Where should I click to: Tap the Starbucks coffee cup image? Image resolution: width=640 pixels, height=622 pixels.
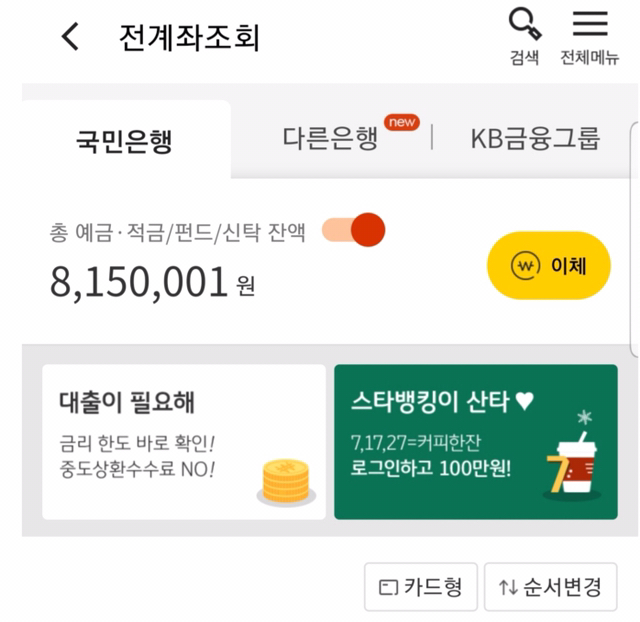[573, 467]
